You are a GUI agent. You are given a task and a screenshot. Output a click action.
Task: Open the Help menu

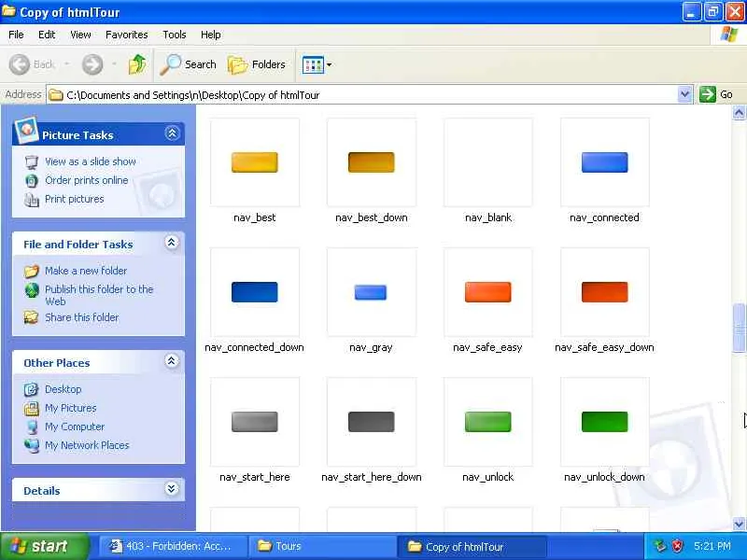[x=211, y=35]
